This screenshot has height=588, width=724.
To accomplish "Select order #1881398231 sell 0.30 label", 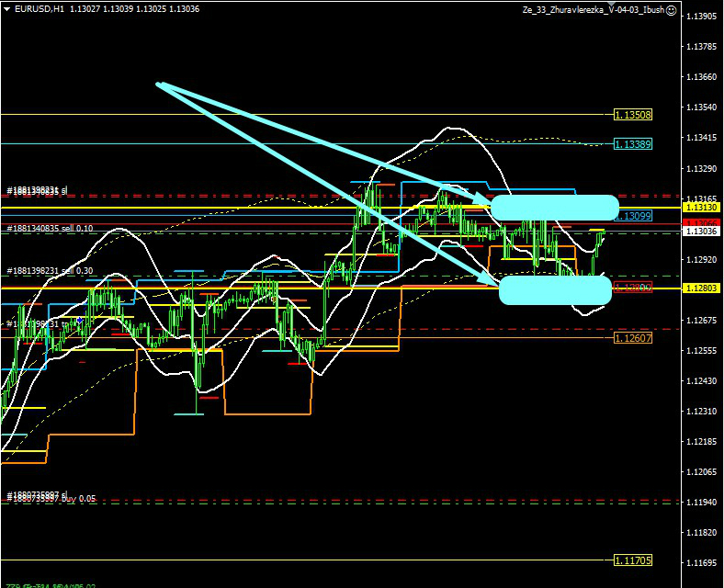I will tap(50, 270).
